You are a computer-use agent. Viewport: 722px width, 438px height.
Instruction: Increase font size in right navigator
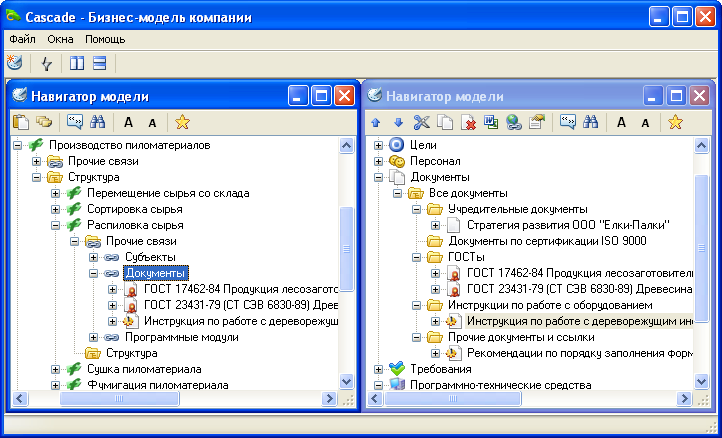621,123
